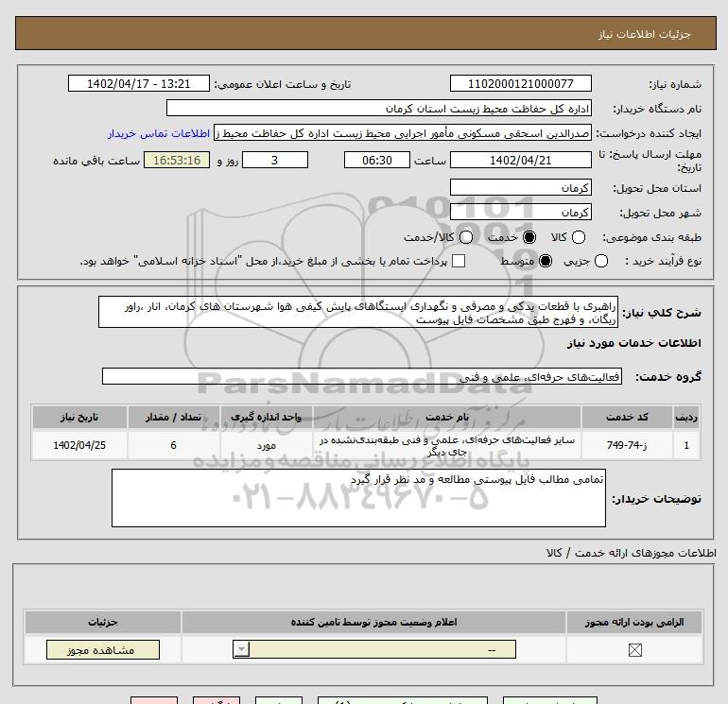Click the need date cell 1402/04/25
Image resolution: width=728 pixels, height=704 pixels.
pos(79,445)
